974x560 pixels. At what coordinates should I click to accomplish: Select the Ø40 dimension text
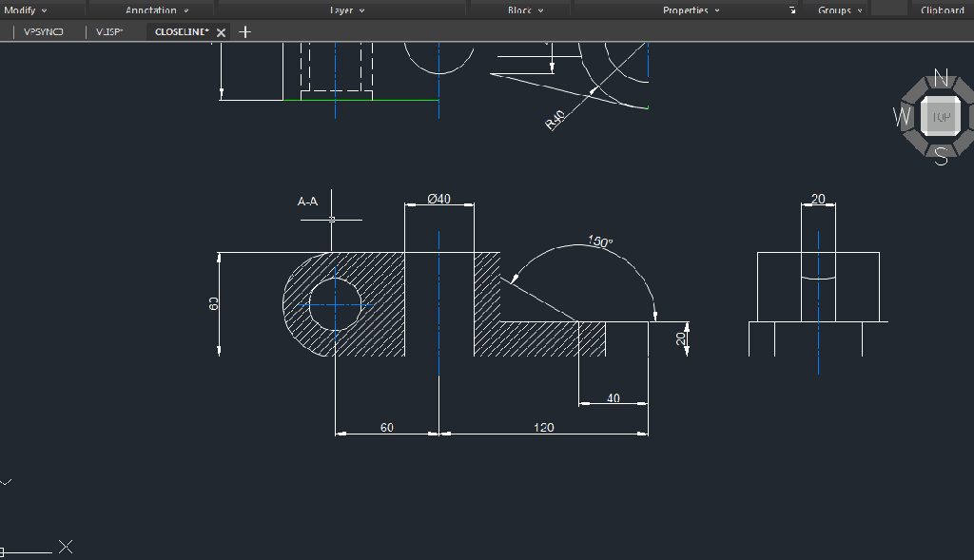438,199
